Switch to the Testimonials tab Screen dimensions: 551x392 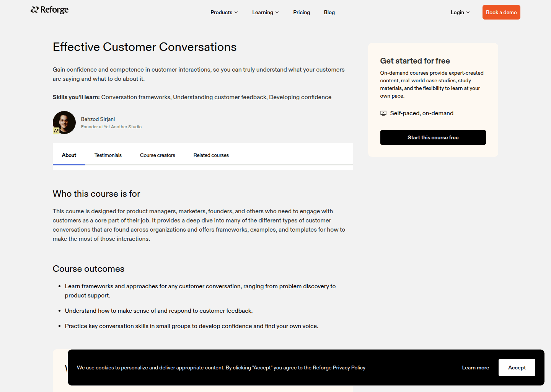point(108,155)
